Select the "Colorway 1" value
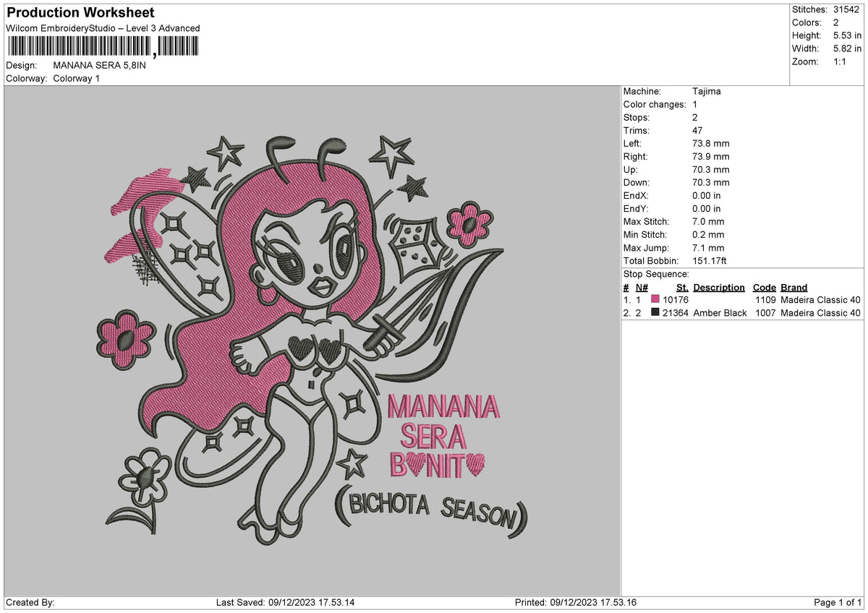868x613 pixels. coord(77,78)
